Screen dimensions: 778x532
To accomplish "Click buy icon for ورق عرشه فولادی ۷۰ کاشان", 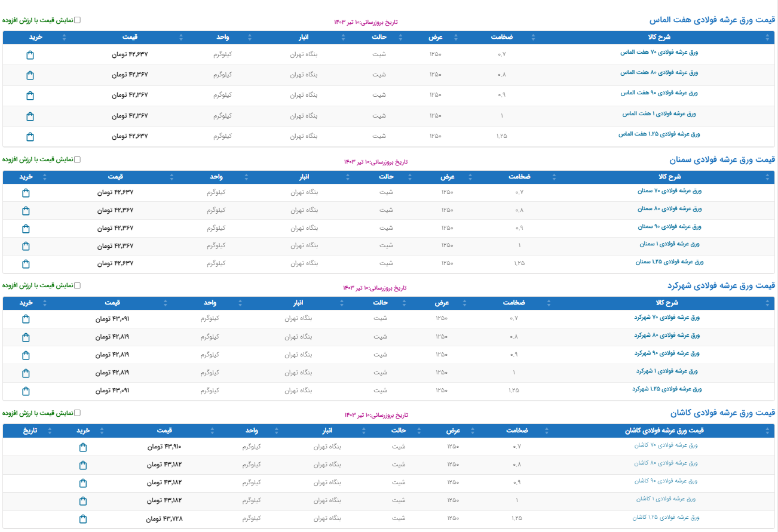I will tap(83, 447).
